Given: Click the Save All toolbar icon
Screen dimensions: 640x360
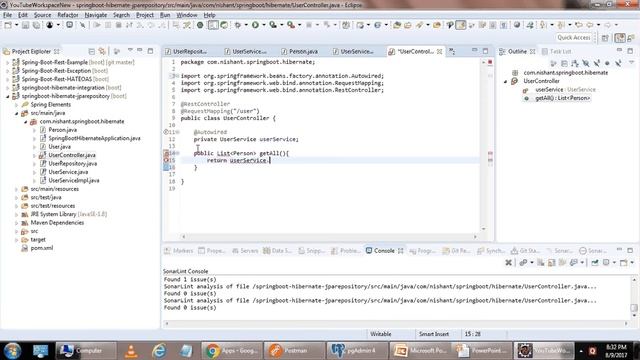Looking at the screenshot, I should 36,25.
